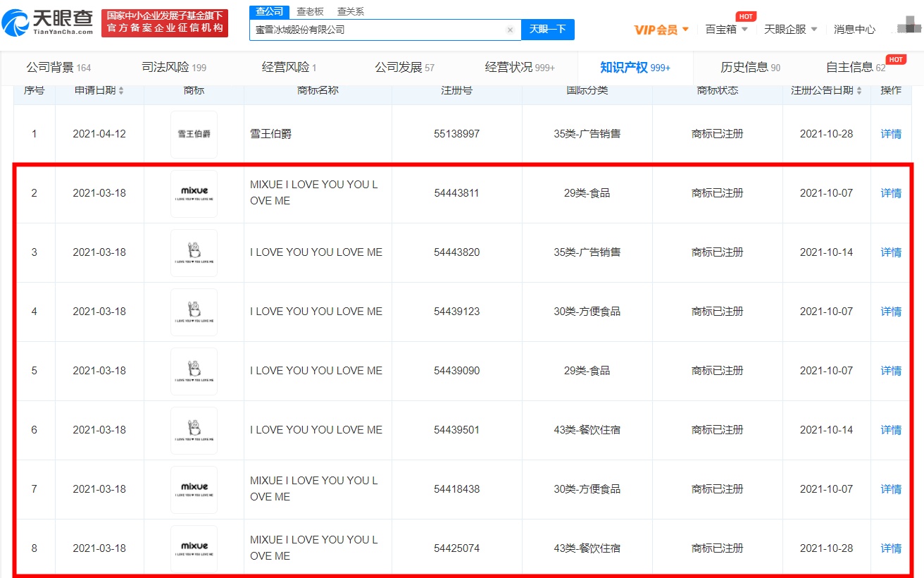924x578 pixels.
Task: Open trademark image for registration 54439501
Action: pyautogui.click(x=194, y=430)
